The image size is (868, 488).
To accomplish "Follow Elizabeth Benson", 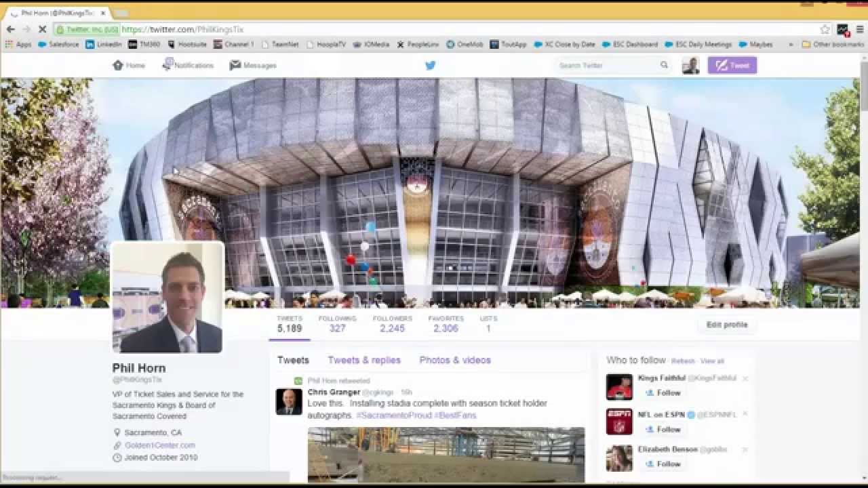I will click(663, 464).
